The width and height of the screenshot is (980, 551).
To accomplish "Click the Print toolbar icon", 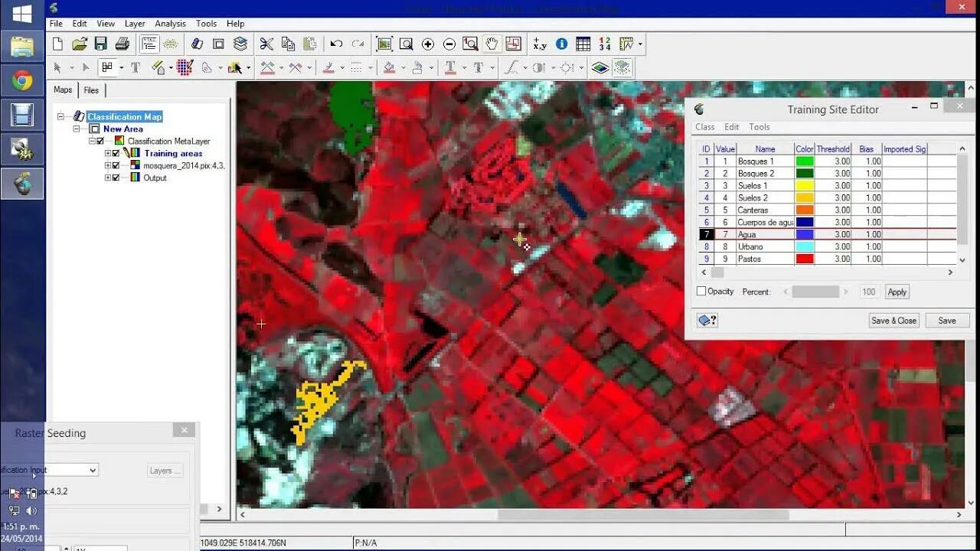I will tap(122, 44).
